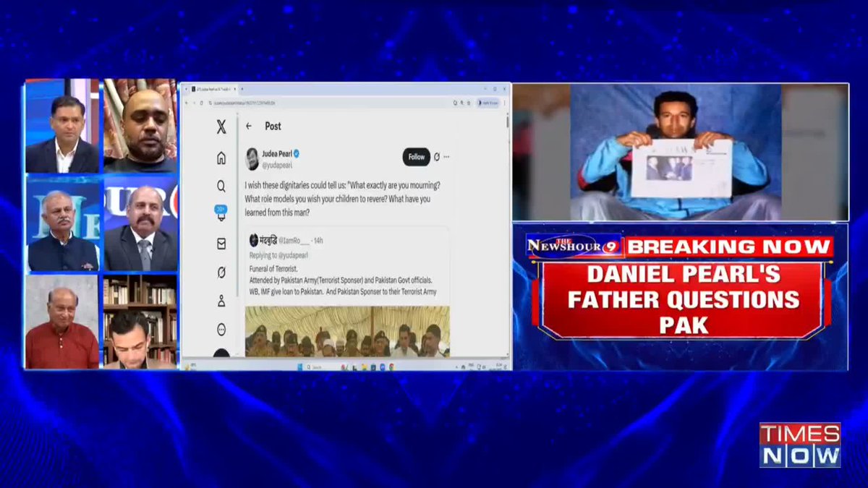Open Notifications with the 20+ badge

coord(221,213)
